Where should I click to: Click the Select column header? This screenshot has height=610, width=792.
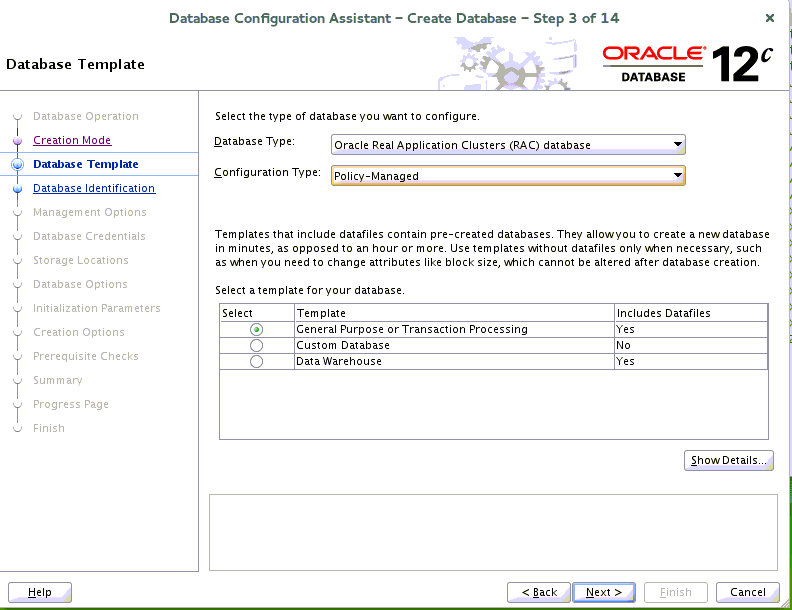[257, 313]
